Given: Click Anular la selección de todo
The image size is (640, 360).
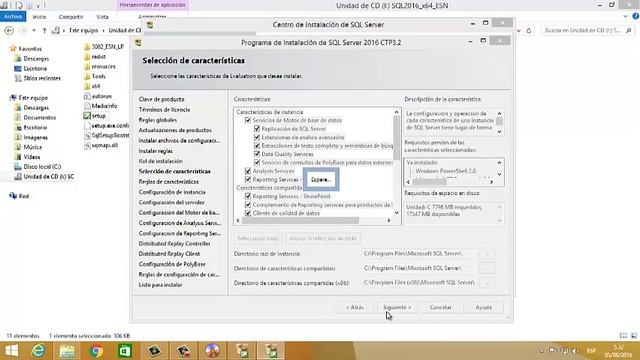Looking at the screenshot, I should 323,238.
